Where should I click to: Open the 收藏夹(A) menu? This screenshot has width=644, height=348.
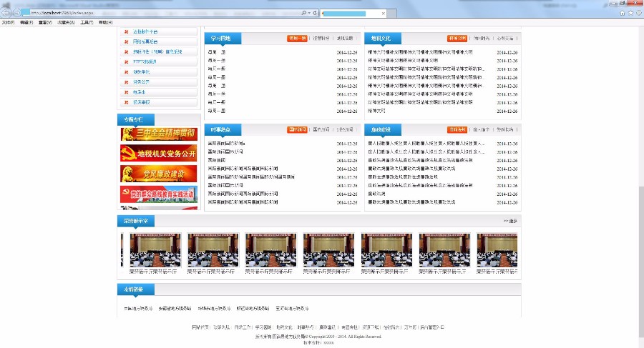click(x=66, y=23)
